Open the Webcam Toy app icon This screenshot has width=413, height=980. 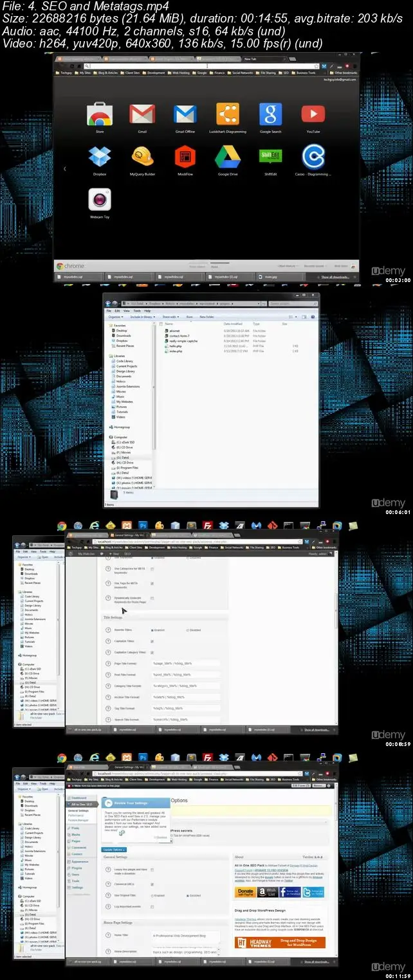tap(100, 200)
